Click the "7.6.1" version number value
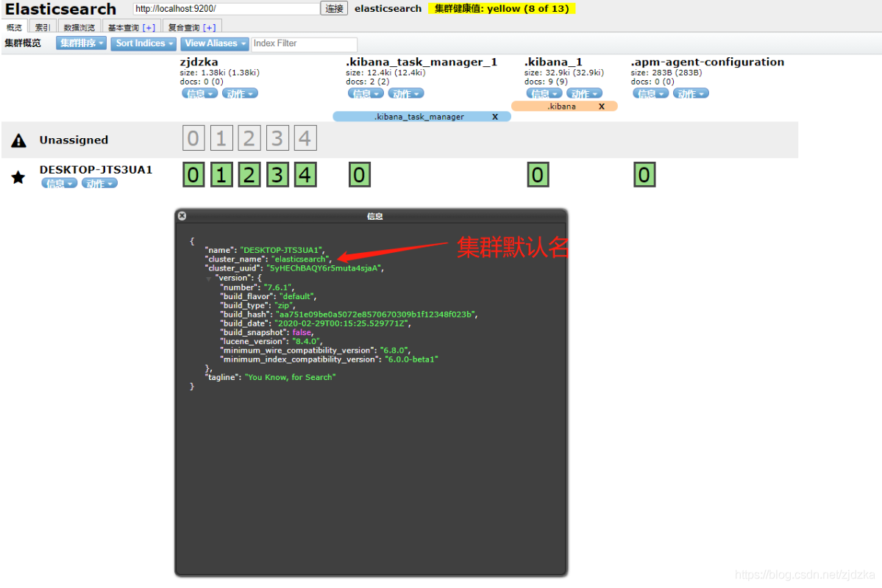This screenshot has height=588, width=882. 277,287
